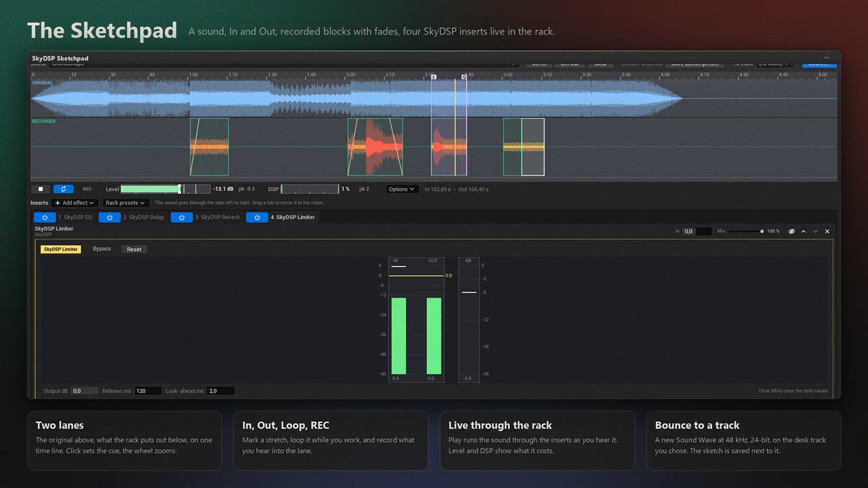Click the In gain input field
Screen dimensions: 868x488
(697, 231)
